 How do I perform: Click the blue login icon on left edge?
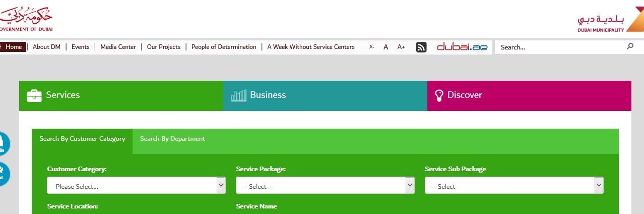3,144
